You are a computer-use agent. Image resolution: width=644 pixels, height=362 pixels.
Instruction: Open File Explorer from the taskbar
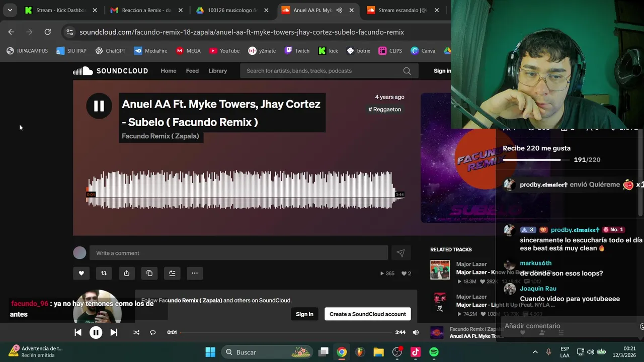(x=378, y=352)
